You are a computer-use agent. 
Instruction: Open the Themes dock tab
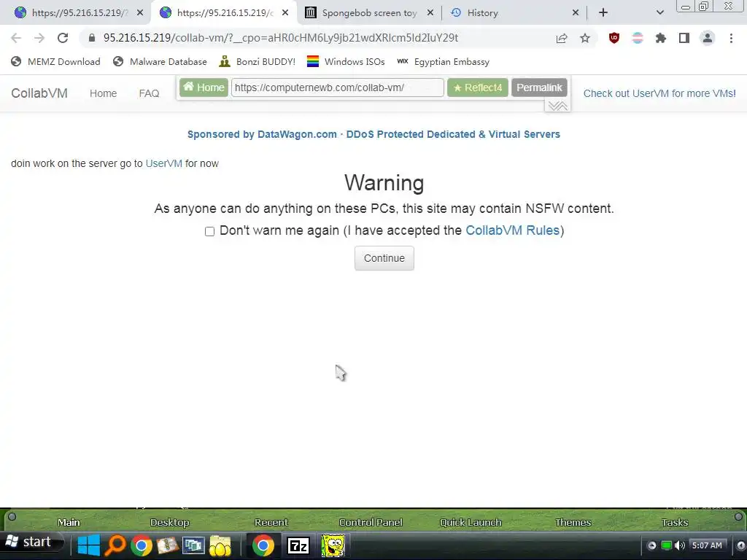(x=573, y=522)
